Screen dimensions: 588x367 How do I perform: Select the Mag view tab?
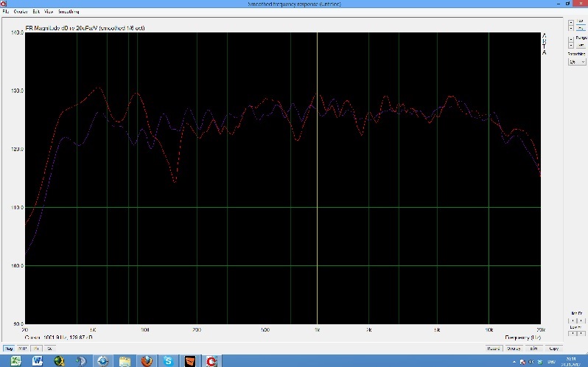coord(10,348)
